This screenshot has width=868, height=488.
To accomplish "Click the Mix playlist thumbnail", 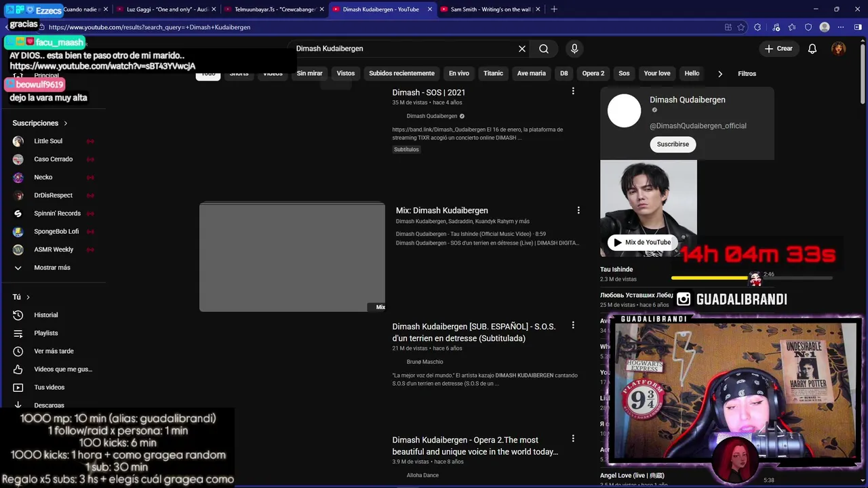I will (x=292, y=258).
